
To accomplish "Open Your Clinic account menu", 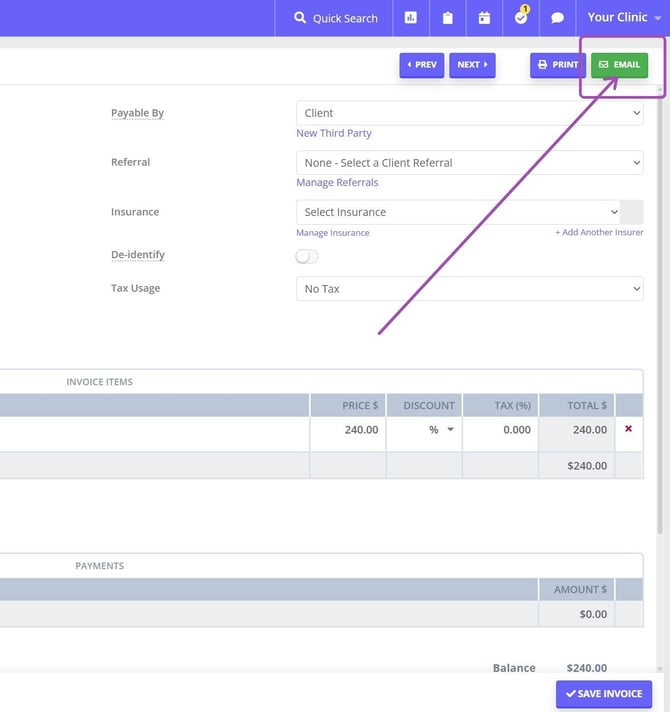I will tap(624, 18).
